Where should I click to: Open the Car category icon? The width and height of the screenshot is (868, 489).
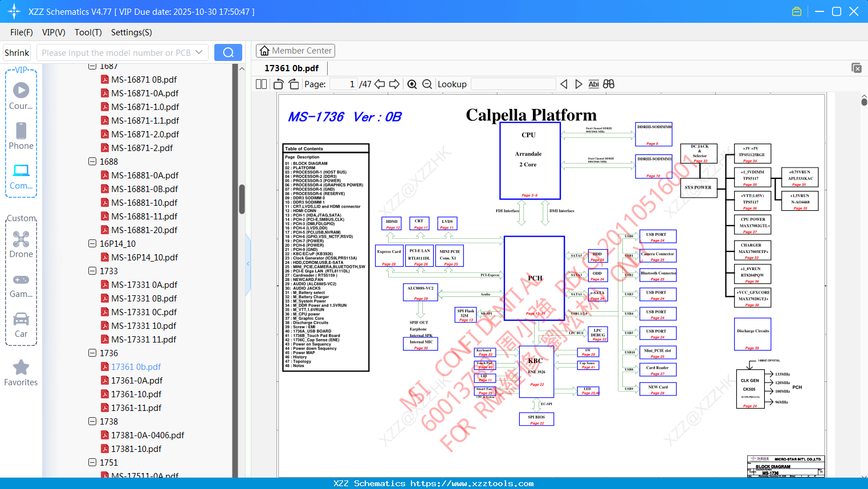21,325
